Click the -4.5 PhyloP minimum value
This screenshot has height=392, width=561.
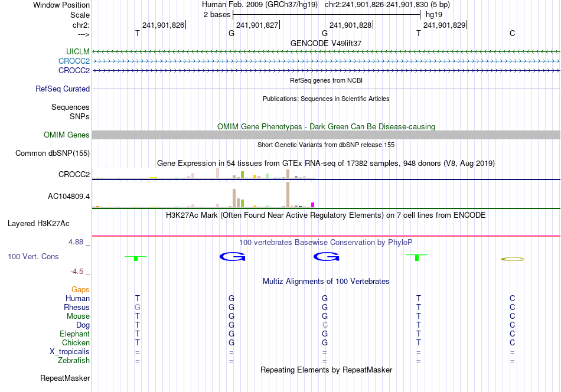click(77, 272)
